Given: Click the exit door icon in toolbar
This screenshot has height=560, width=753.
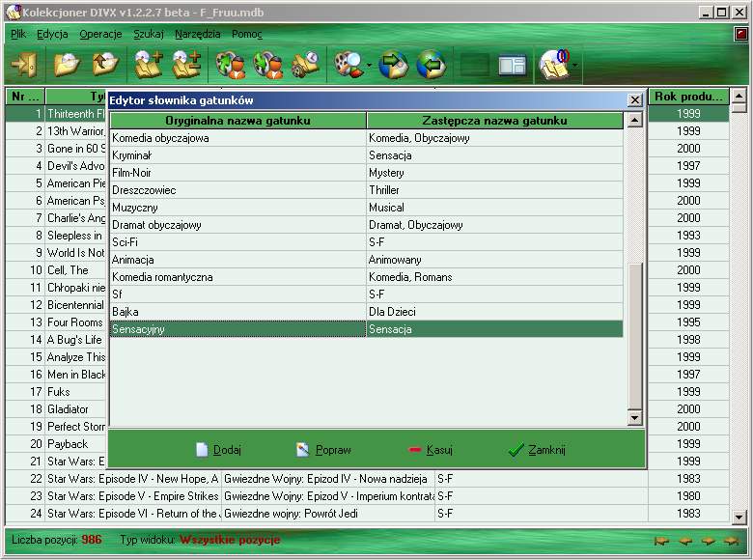Looking at the screenshot, I should (x=22, y=66).
